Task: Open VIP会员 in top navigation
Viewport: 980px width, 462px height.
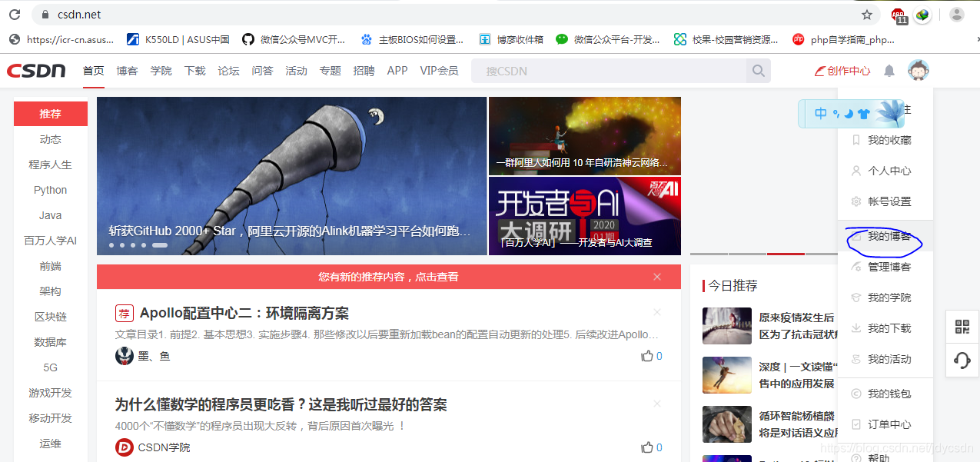Action: (439, 71)
